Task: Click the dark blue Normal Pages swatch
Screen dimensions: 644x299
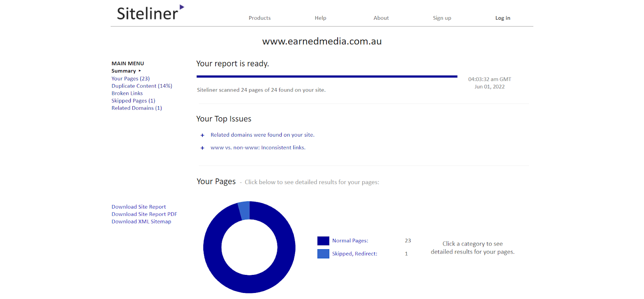Action: coord(323,241)
